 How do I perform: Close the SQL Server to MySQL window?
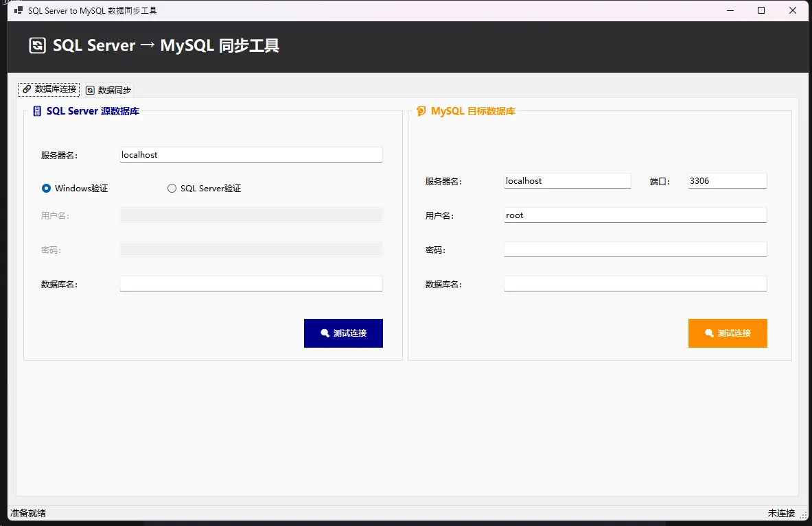click(x=793, y=10)
